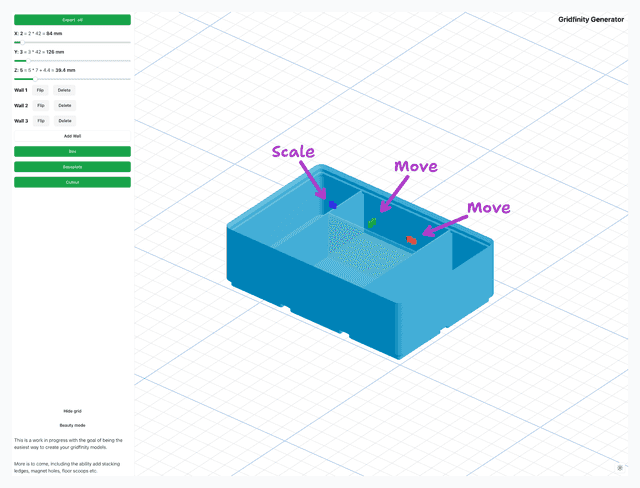Image resolution: width=640 pixels, height=488 pixels.
Task: Choose the Cutout option
Action: pyautogui.click(x=72, y=182)
